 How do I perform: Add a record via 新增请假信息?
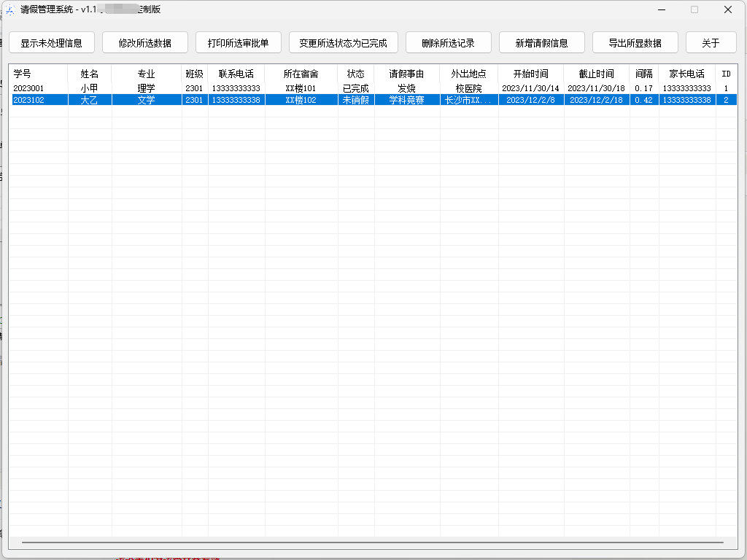[541, 43]
